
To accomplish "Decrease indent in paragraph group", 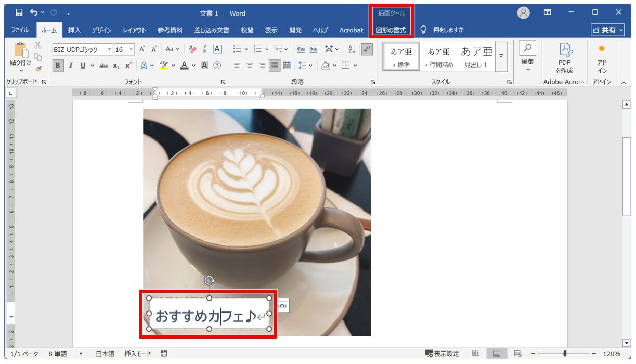I will [301, 49].
